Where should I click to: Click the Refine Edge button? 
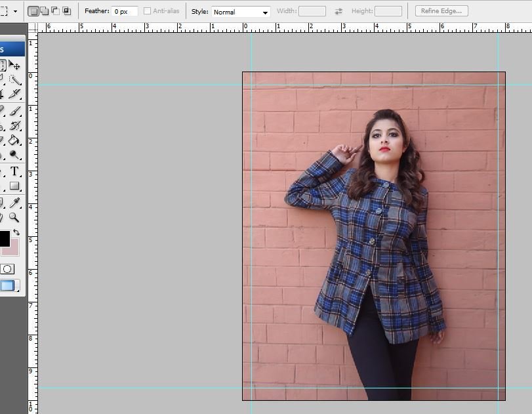click(441, 11)
